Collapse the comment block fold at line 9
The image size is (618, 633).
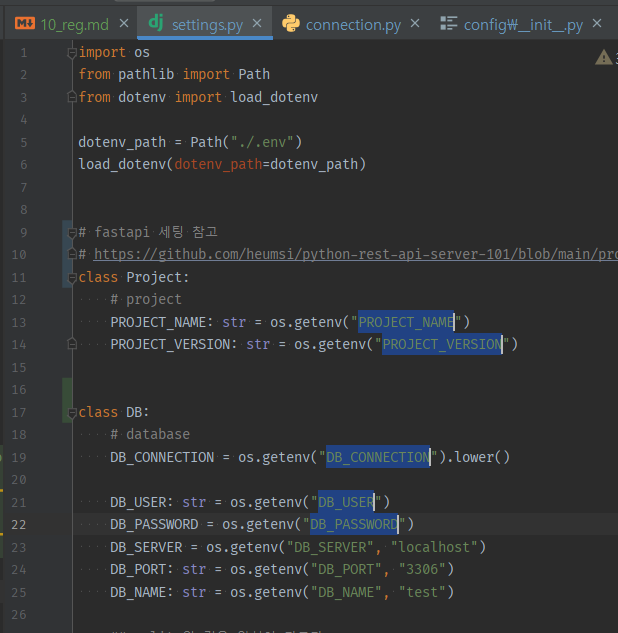click(x=72, y=233)
